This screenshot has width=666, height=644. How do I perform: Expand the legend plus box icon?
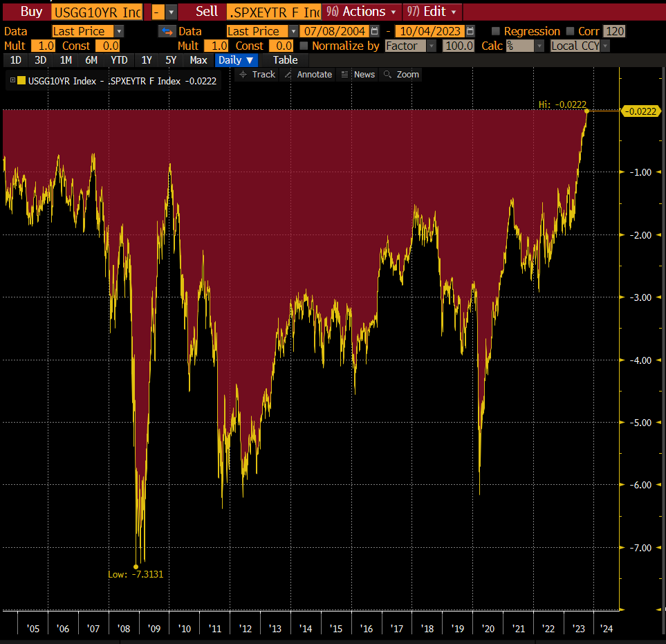12,80
